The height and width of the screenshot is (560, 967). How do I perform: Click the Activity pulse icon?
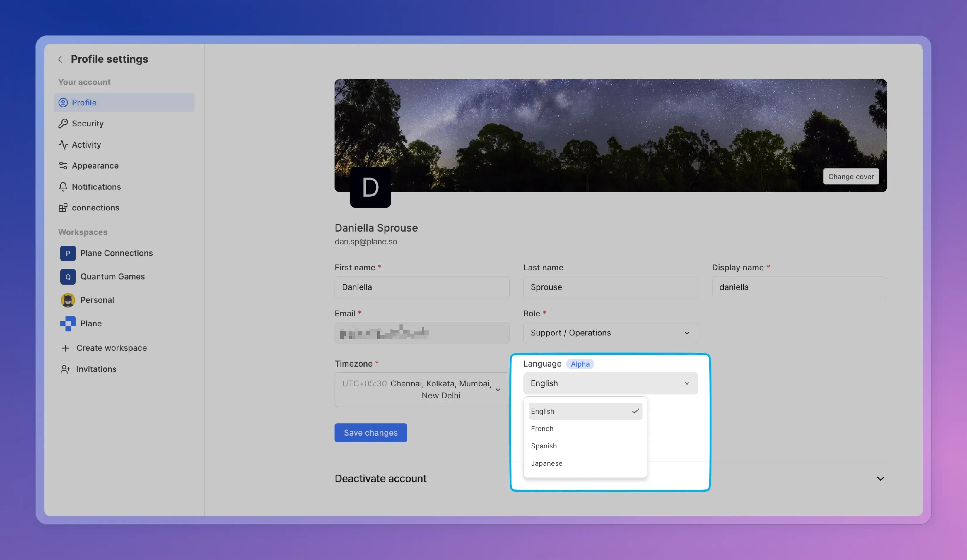pos(63,145)
